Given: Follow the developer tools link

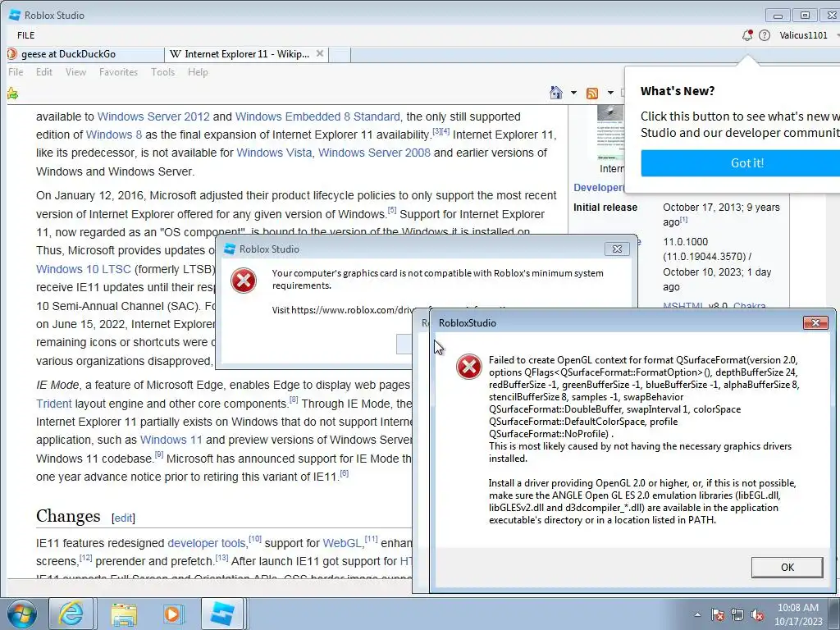Looking at the screenshot, I should point(206,543).
